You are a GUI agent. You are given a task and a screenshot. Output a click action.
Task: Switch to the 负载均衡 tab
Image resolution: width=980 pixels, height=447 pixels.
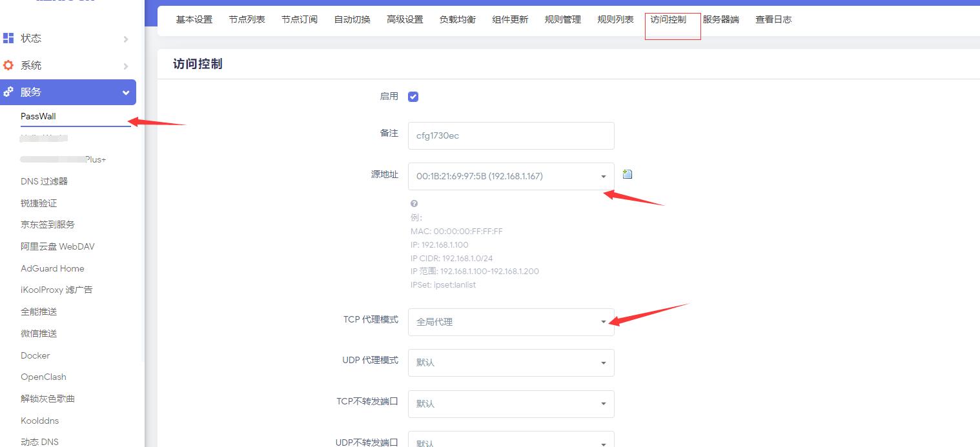click(458, 19)
